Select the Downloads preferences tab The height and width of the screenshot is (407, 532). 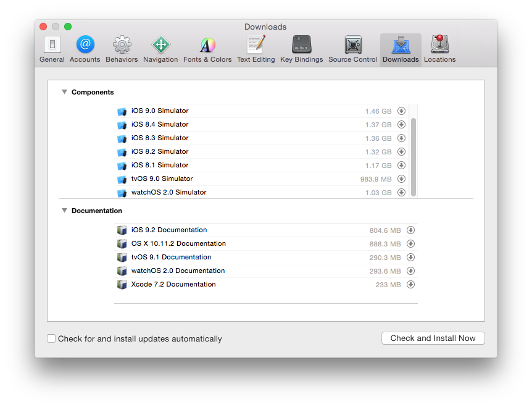pyautogui.click(x=401, y=49)
